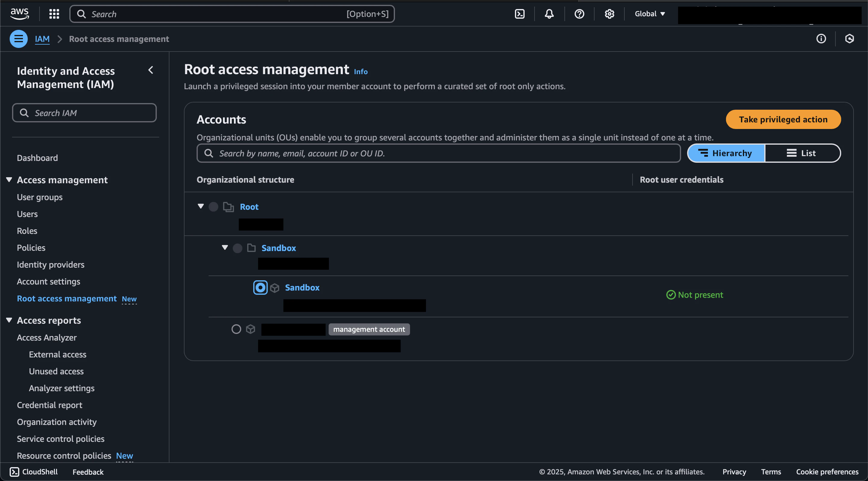
Task: Open Access Analyzer
Action: [x=47, y=338]
